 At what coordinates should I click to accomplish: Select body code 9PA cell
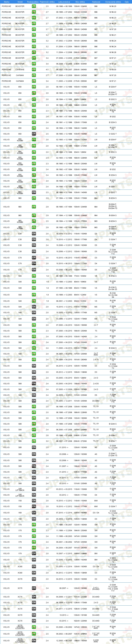[96, 70]
